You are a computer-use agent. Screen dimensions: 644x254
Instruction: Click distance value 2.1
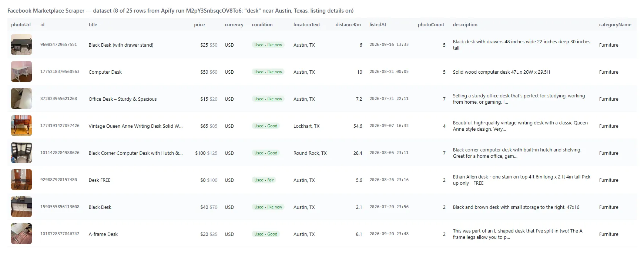point(359,207)
